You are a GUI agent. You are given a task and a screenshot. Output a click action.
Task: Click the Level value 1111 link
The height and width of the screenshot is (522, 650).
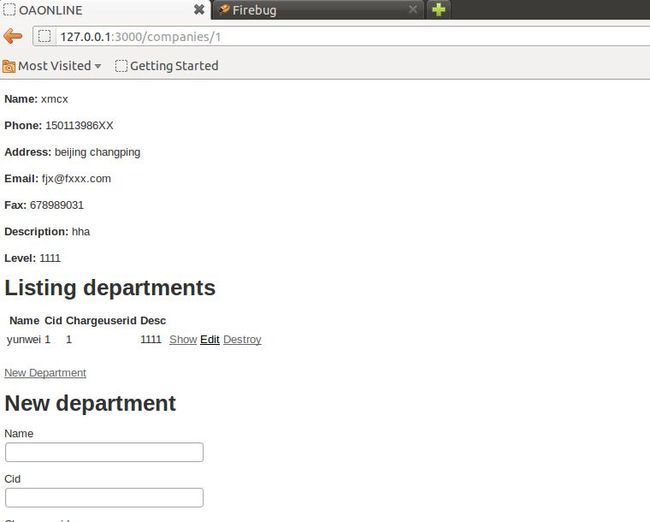coord(50,258)
